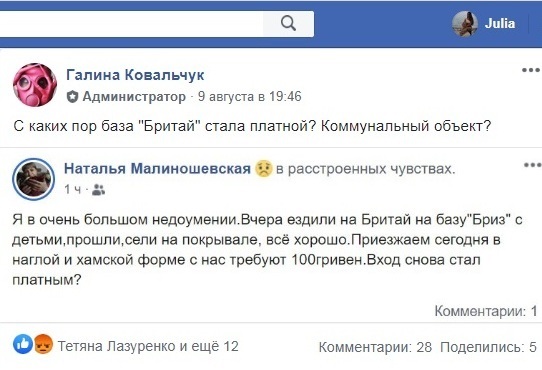
Task: Expand the shared post three-dot options menu
Action: [x=533, y=165]
